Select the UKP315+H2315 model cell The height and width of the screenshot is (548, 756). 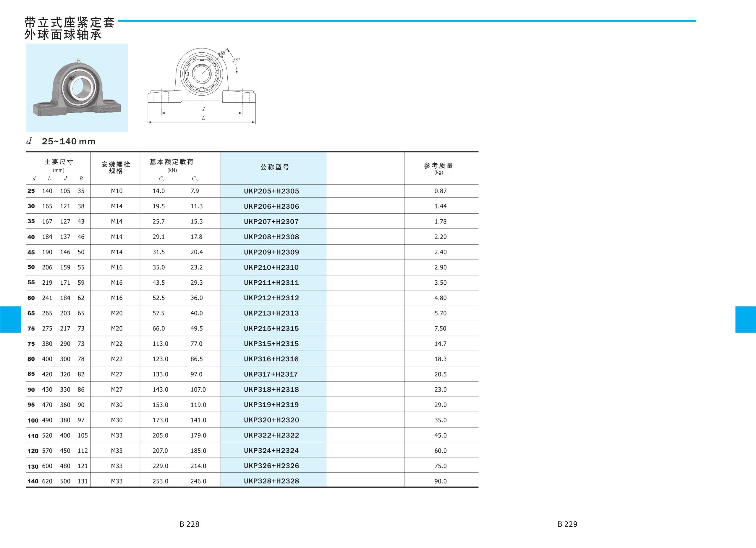pos(271,344)
